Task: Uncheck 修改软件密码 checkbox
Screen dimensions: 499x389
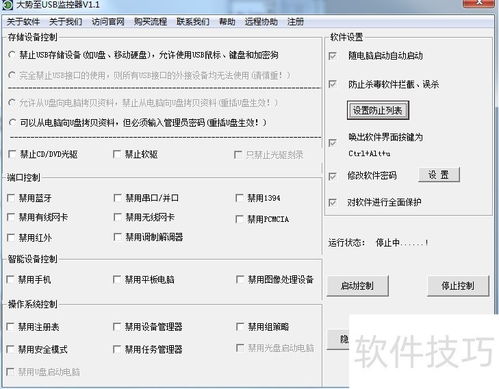Action: click(332, 176)
